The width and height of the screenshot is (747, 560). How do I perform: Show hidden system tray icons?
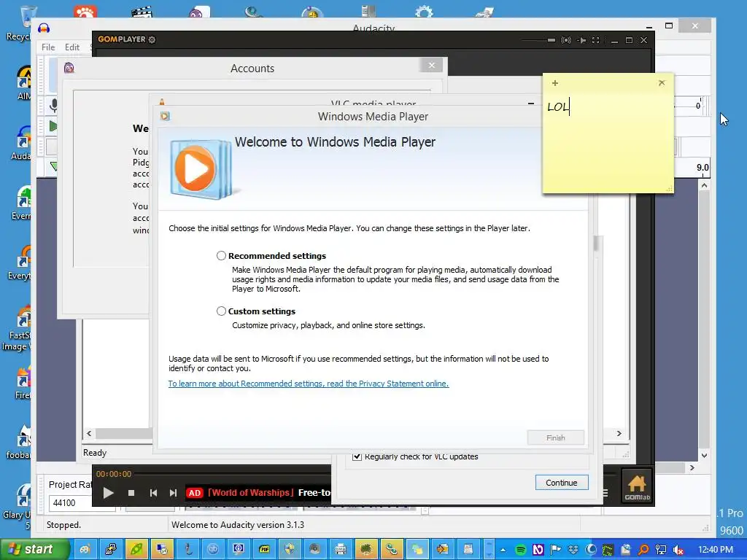click(503, 550)
